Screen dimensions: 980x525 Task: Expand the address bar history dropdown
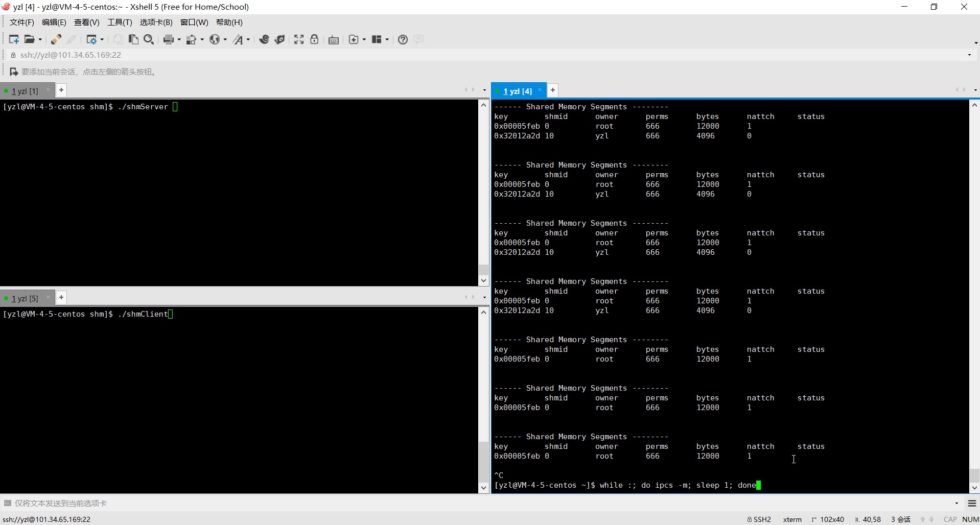pyautogui.click(x=969, y=55)
